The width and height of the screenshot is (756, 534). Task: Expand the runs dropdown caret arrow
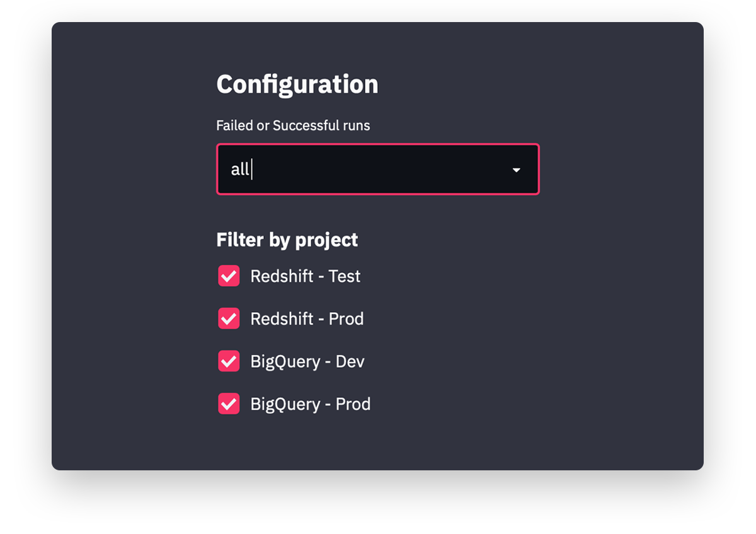tap(516, 170)
